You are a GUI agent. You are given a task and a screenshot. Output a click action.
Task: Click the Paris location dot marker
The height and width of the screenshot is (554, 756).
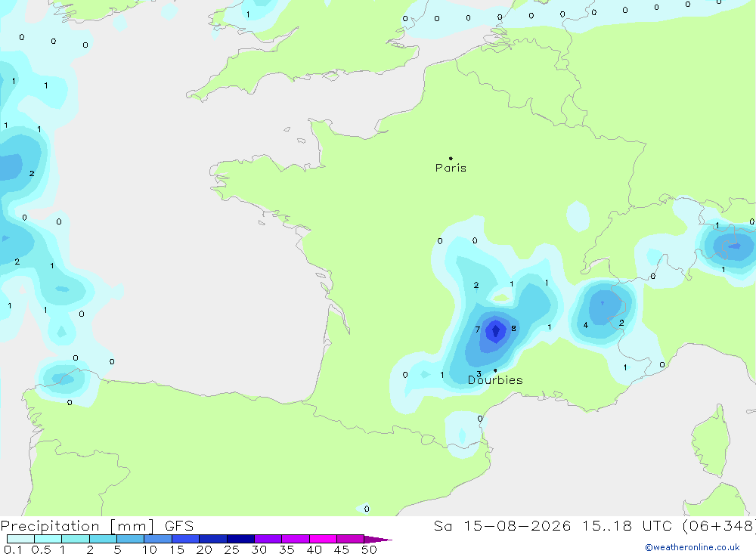[451, 158]
